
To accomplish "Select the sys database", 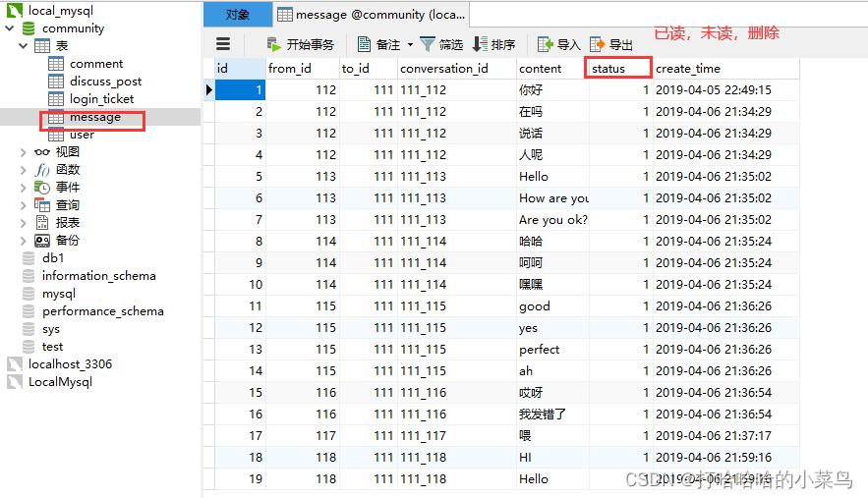I will (51, 329).
